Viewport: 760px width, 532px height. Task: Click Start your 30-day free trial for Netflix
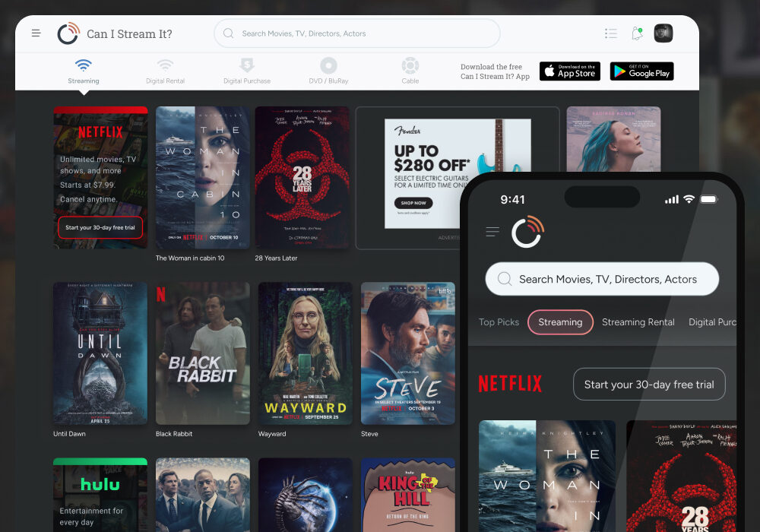[100, 227]
